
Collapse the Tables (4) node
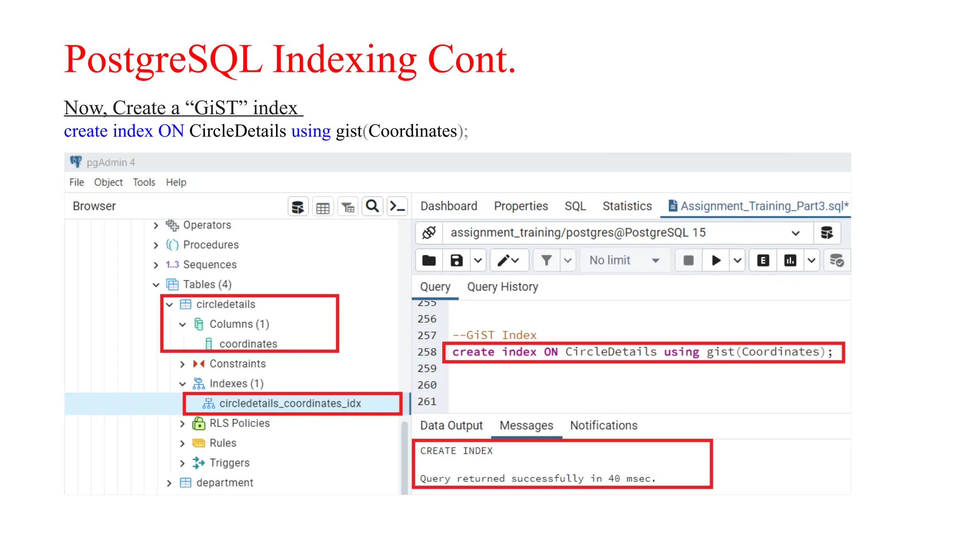point(156,285)
